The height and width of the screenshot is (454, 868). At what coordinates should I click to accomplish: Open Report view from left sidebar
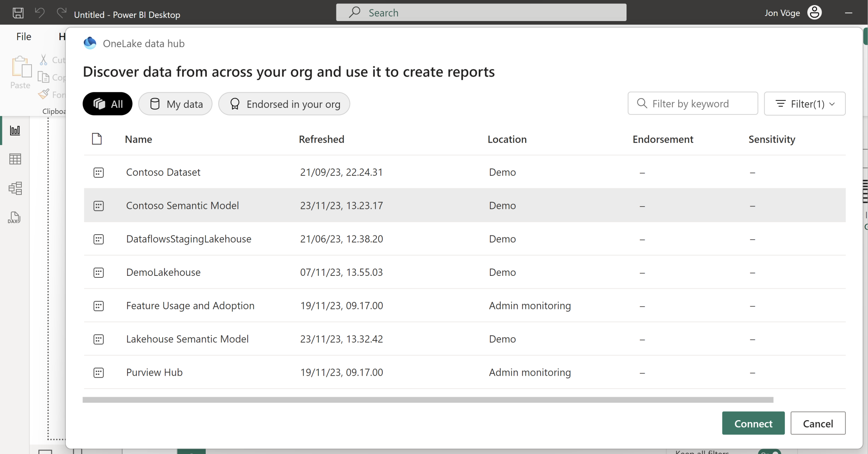(x=15, y=130)
